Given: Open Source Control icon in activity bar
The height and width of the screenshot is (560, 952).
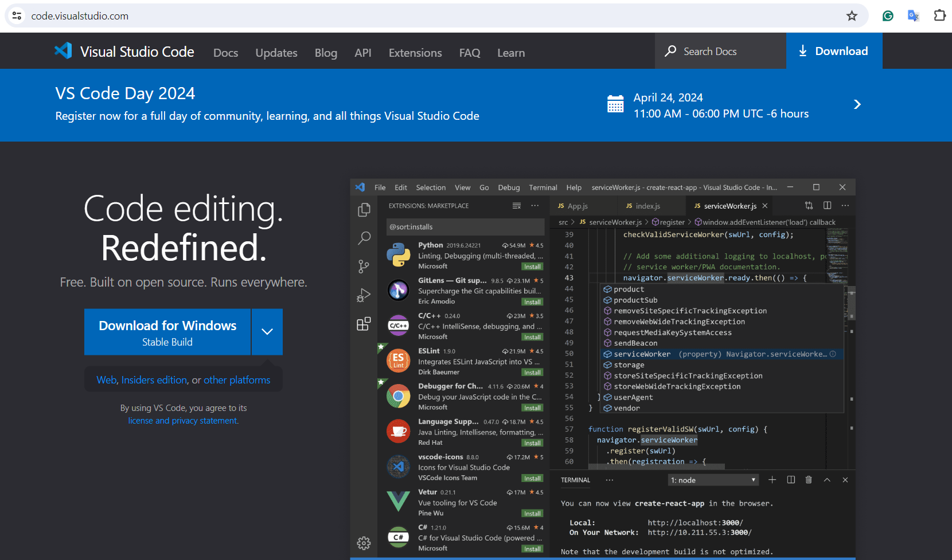Looking at the screenshot, I should [364, 267].
